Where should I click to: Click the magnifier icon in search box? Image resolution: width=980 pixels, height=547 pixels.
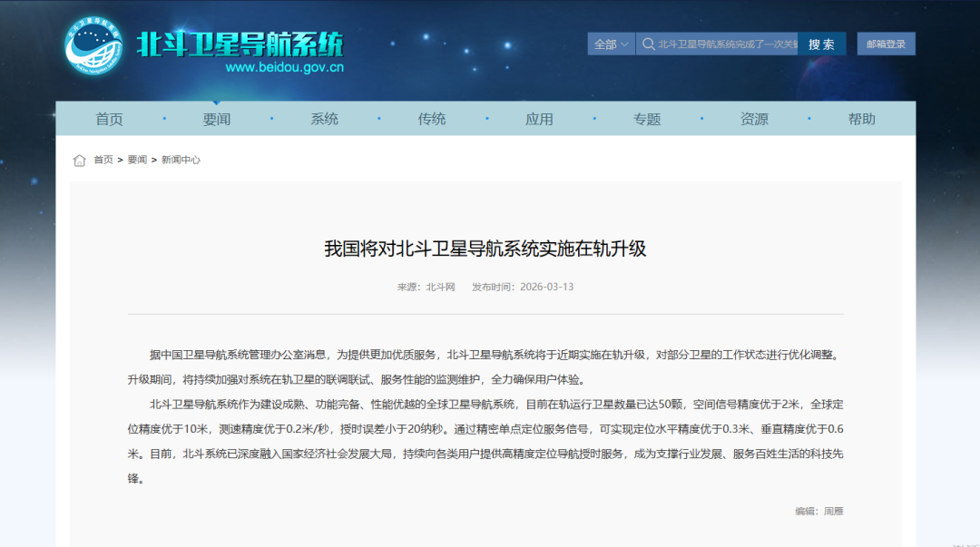(648, 44)
